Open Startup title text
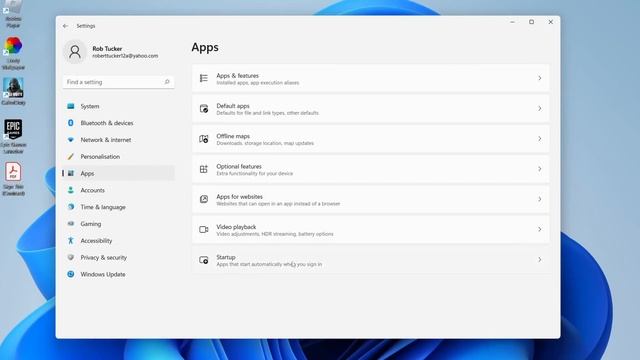The width and height of the screenshot is (640, 360). pyautogui.click(x=226, y=257)
